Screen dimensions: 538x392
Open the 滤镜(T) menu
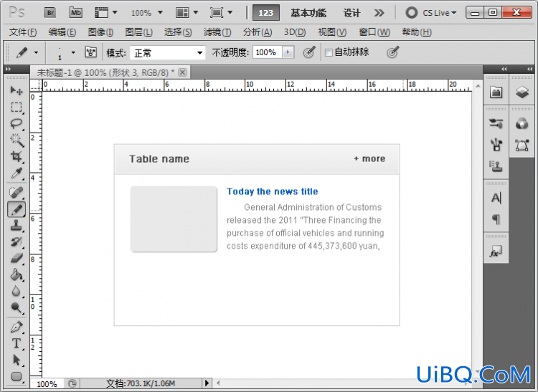217,32
